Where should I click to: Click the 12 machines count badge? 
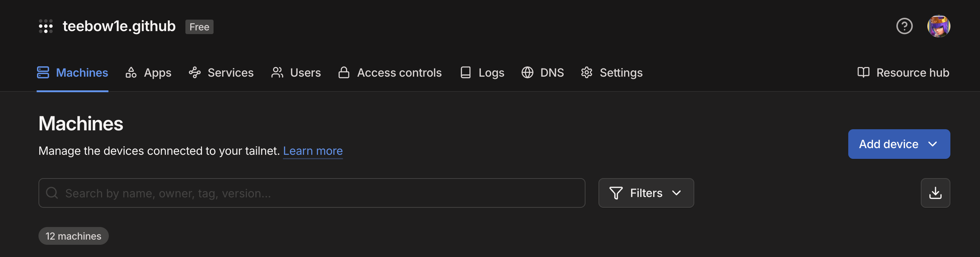73,236
